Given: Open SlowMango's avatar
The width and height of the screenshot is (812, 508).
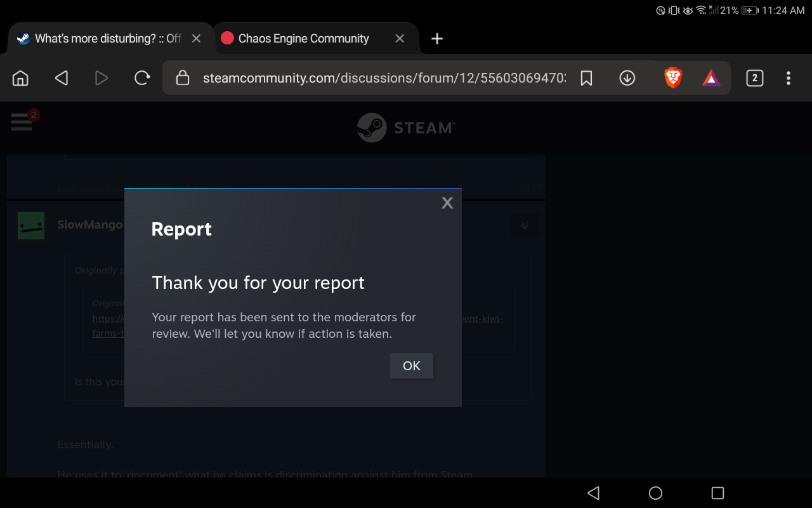Looking at the screenshot, I should coord(31,225).
